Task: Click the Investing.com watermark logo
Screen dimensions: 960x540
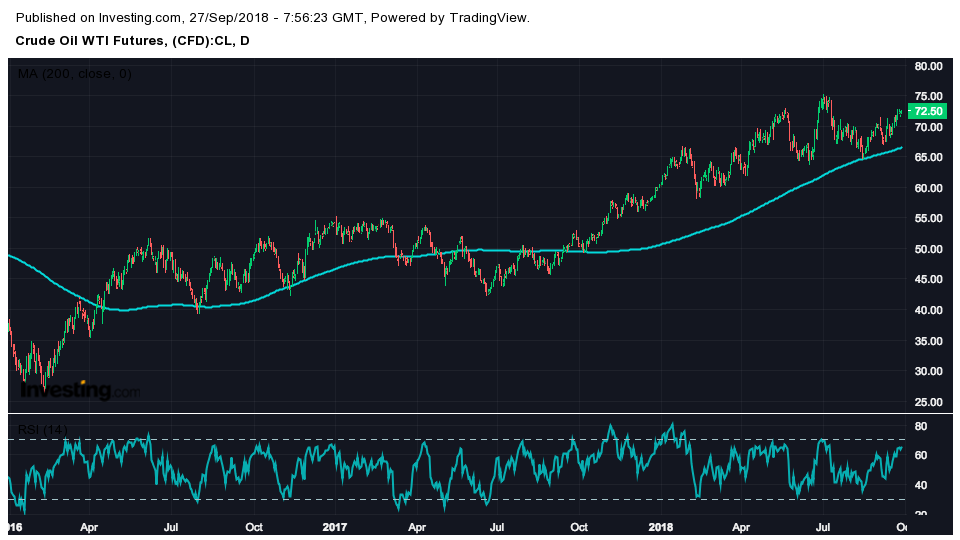Action: 80,390
